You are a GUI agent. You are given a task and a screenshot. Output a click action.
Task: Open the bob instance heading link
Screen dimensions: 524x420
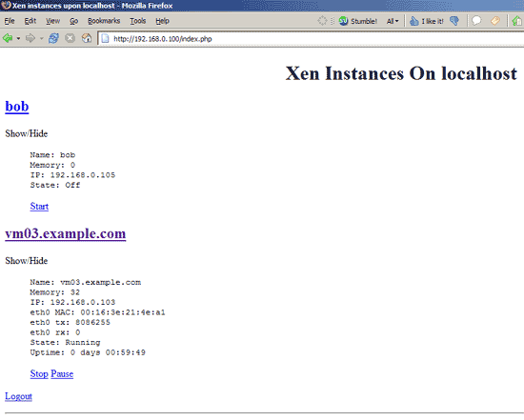pyautogui.click(x=17, y=107)
